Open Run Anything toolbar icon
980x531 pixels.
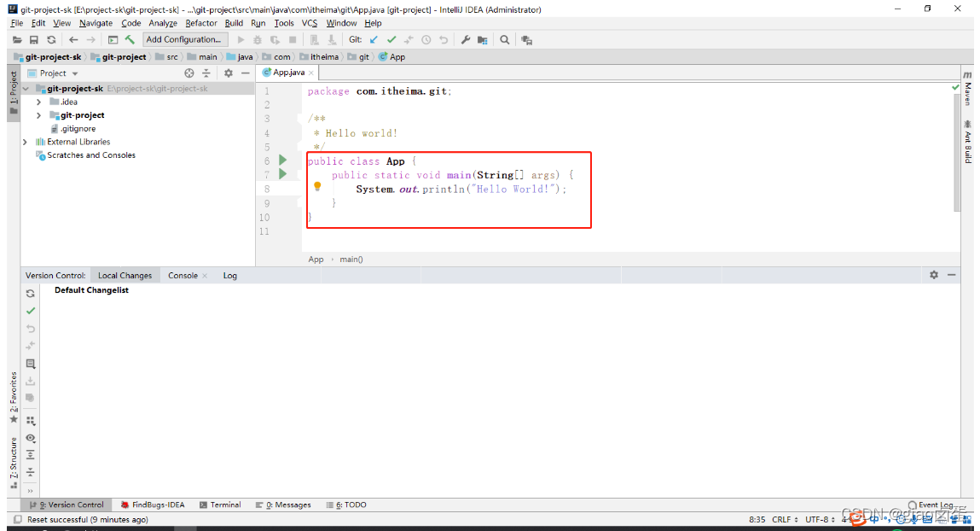coord(113,39)
